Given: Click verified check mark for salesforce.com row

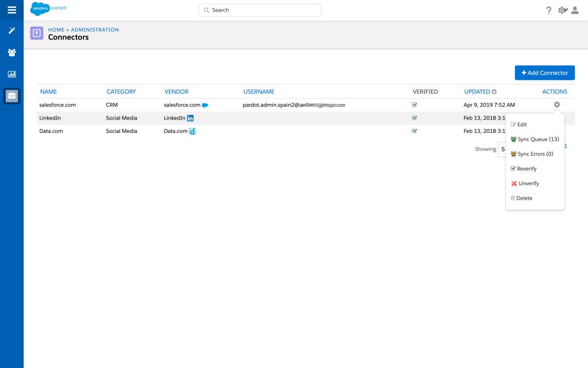Looking at the screenshot, I should (415, 105).
